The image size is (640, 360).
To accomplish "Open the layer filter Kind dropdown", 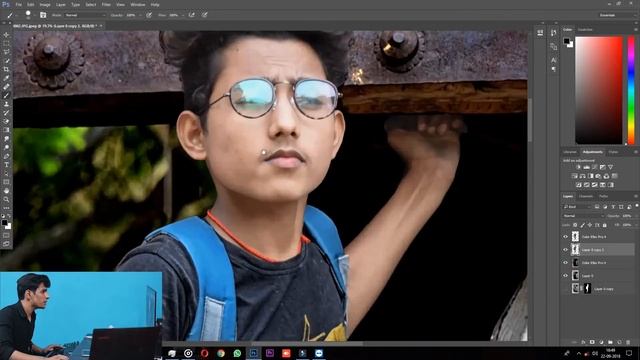I will (578, 207).
